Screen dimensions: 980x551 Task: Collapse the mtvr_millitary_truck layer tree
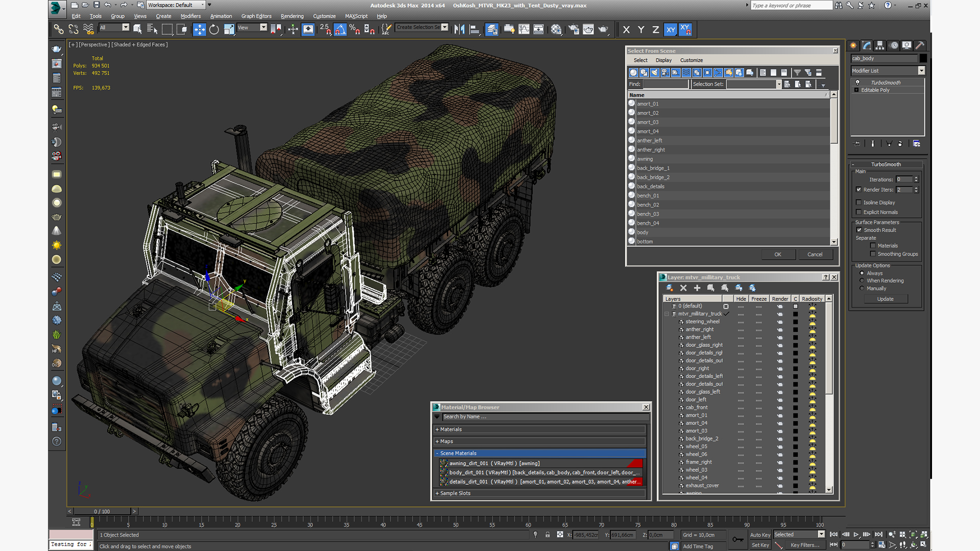click(x=667, y=314)
